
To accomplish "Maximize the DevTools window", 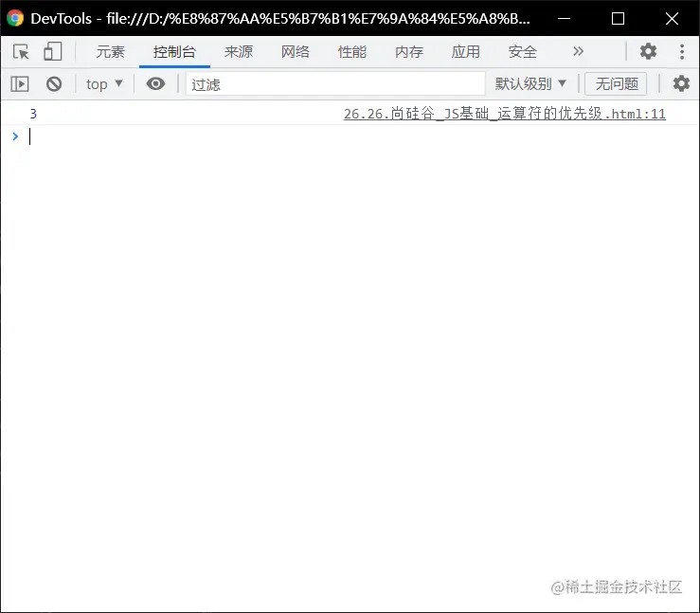I will click(x=618, y=18).
